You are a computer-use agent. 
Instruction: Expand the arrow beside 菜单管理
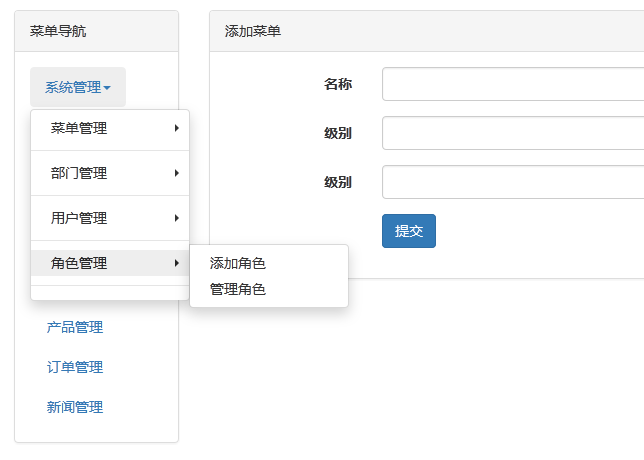point(177,128)
